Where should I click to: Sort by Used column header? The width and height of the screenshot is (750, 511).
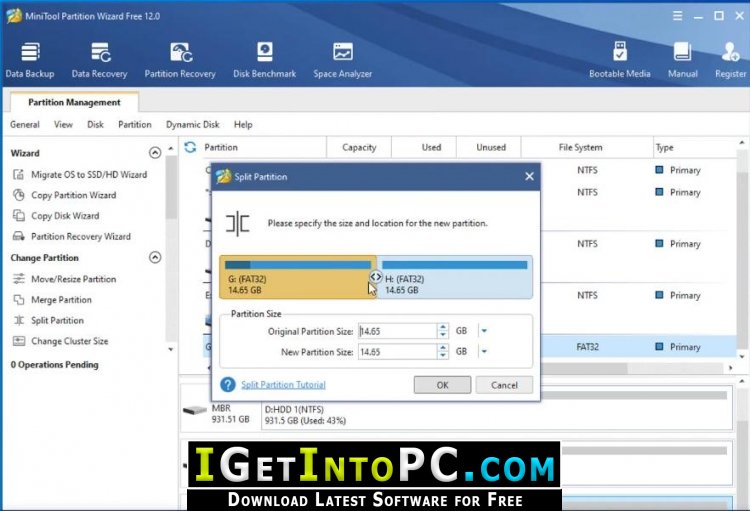point(431,147)
